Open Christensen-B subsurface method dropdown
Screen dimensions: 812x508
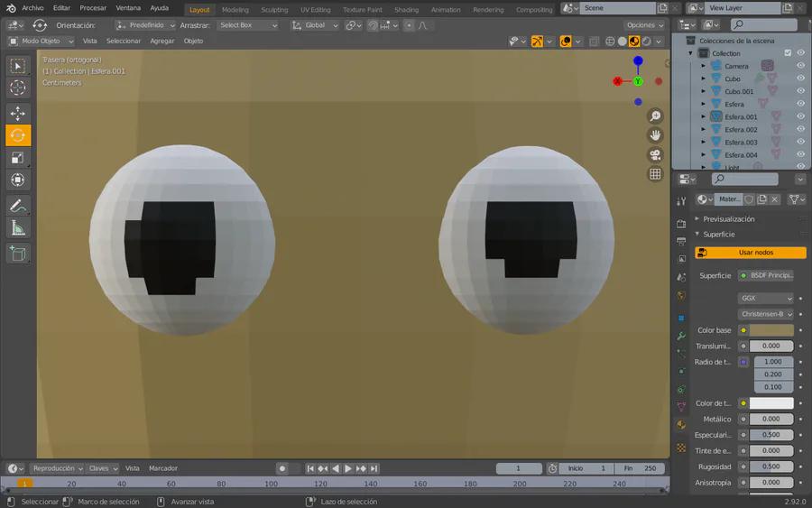coord(765,314)
